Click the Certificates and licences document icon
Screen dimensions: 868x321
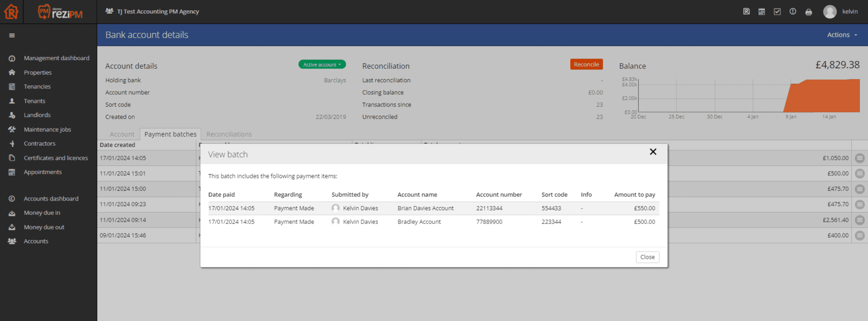point(12,158)
